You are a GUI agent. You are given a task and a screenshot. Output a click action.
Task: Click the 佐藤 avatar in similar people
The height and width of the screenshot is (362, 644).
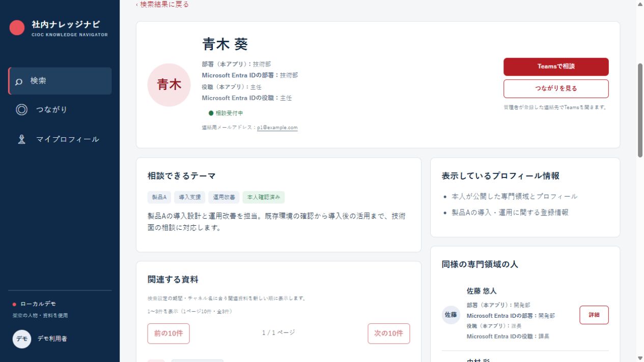(x=451, y=315)
